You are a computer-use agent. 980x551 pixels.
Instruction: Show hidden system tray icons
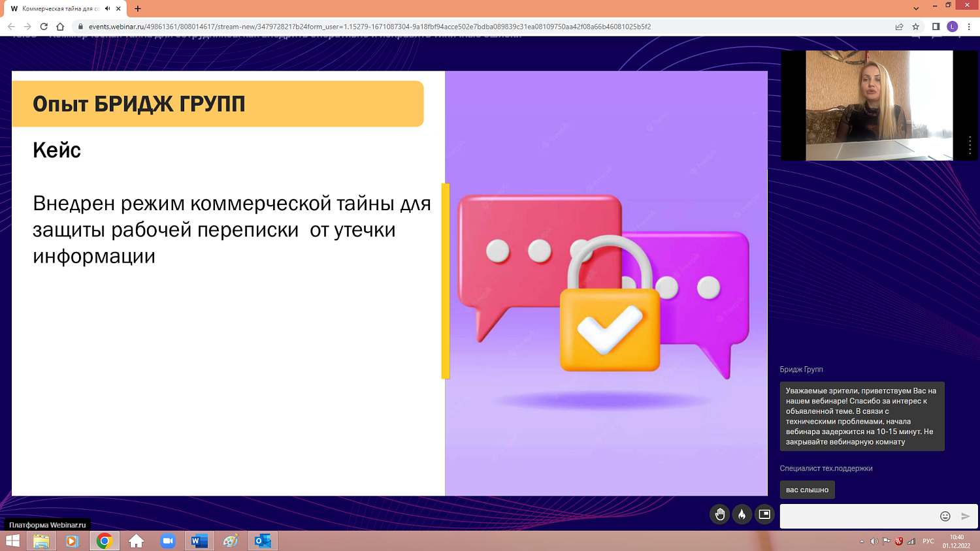point(862,541)
